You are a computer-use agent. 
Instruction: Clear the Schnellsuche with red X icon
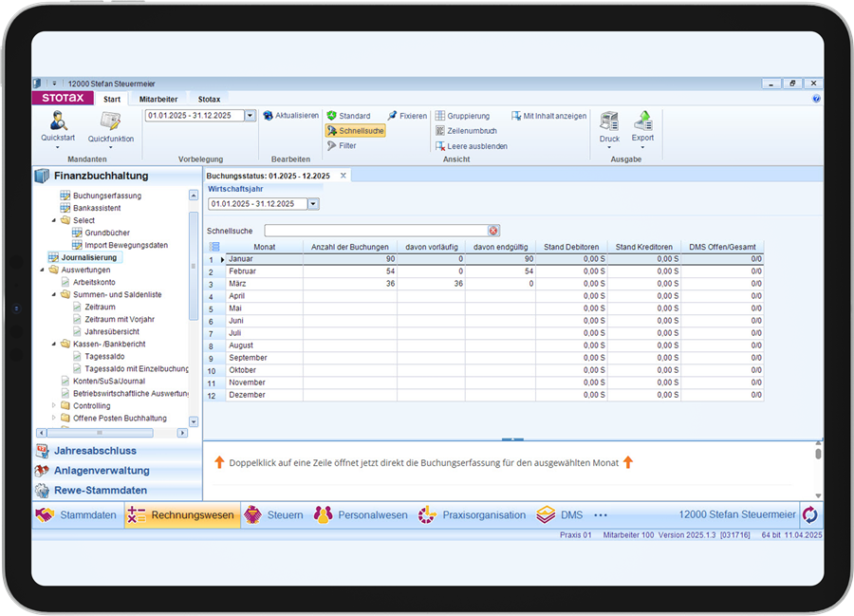coord(493,231)
